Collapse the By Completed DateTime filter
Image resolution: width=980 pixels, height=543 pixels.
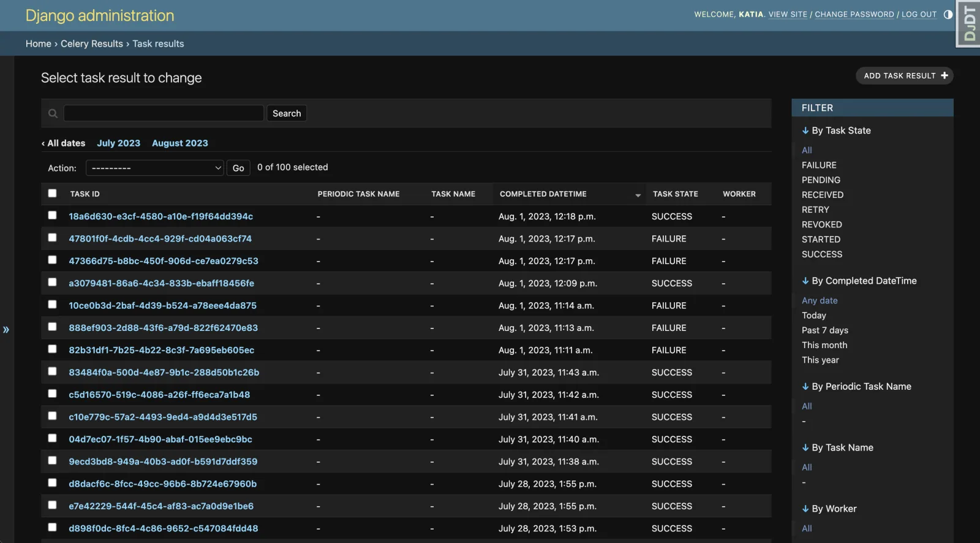click(x=859, y=281)
